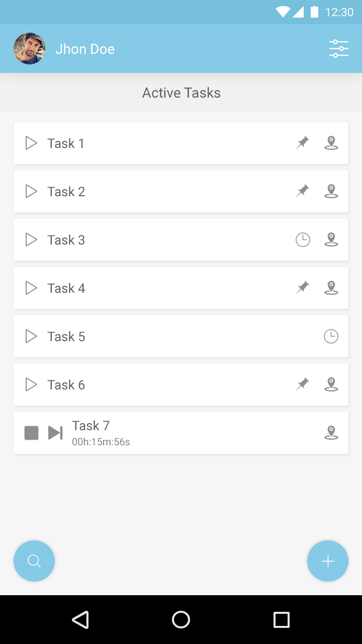
Task: Tap the pin icon on Task 4
Action: [302, 288]
